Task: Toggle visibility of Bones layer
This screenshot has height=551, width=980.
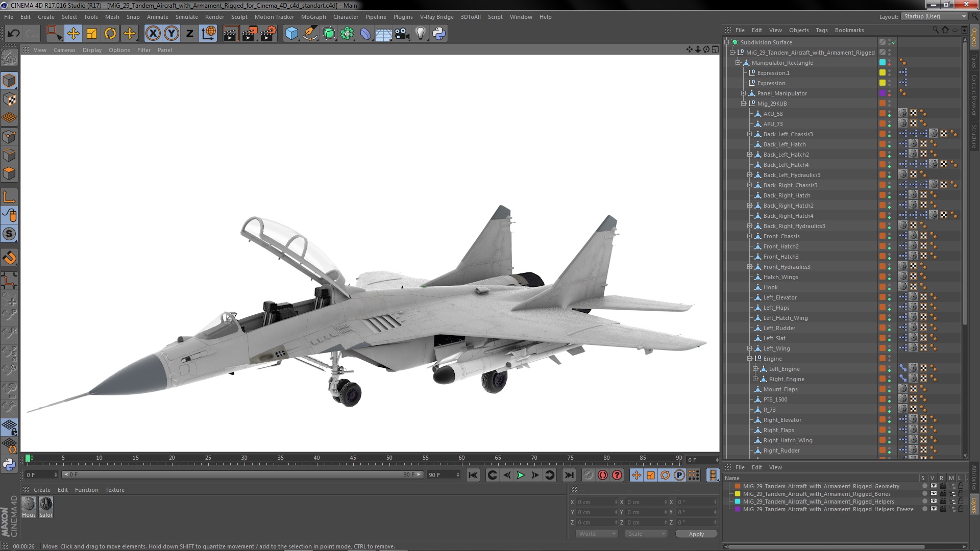Action: [x=934, y=494]
